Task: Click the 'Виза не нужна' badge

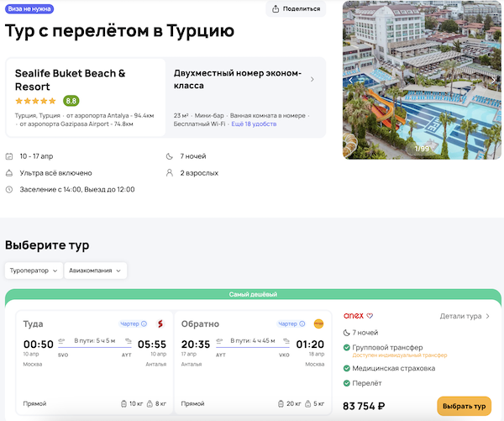Action: point(29,8)
